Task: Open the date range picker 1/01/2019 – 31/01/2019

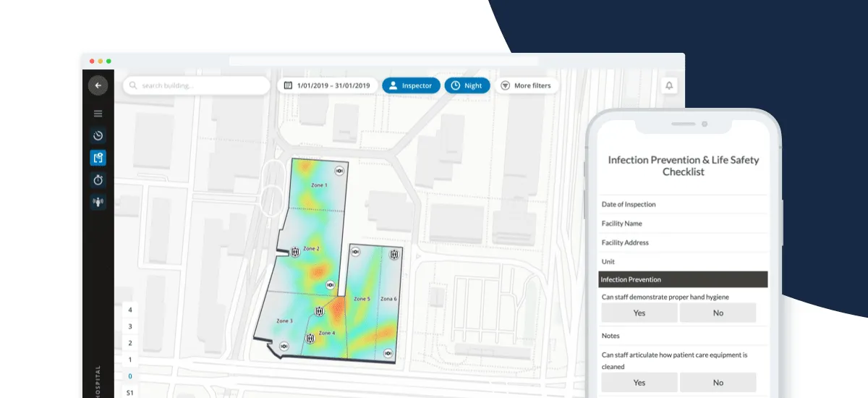Action: click(x=327, y=85)
